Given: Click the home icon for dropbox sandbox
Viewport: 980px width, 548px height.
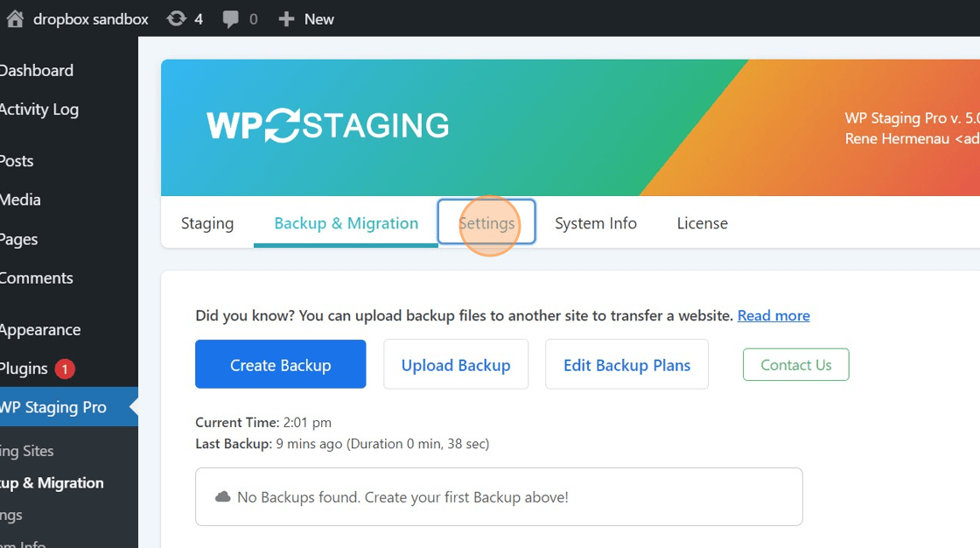Looking at the screenshot, I should (x=15, y=18).
